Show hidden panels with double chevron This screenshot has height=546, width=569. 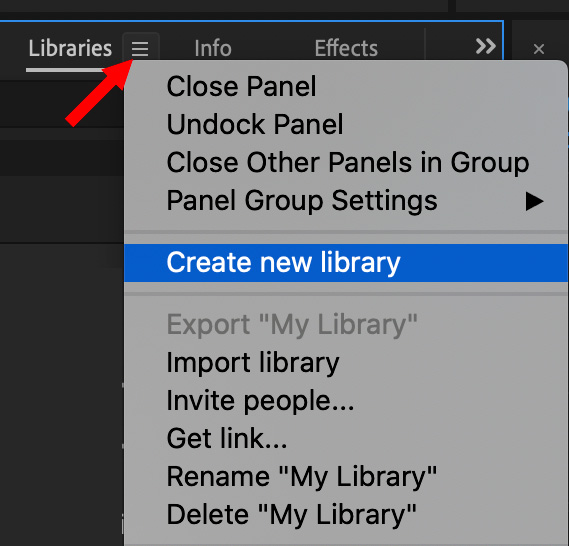click(x=486, y=46)
